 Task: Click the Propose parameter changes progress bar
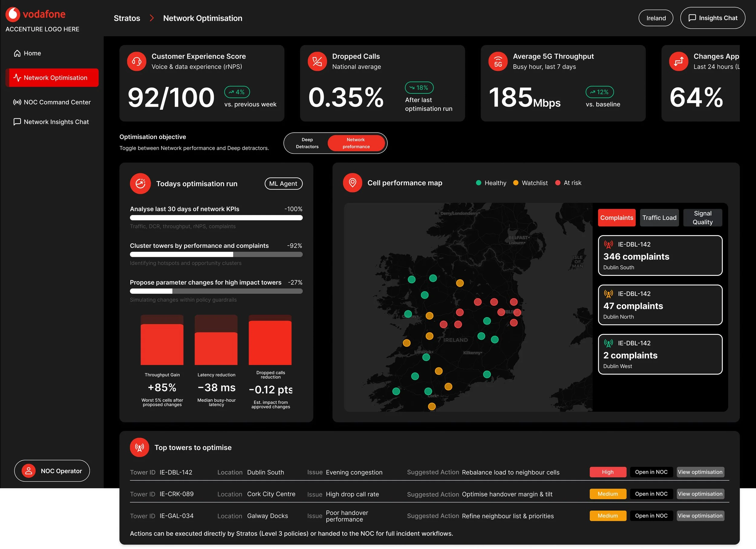(x=216, y=291)
